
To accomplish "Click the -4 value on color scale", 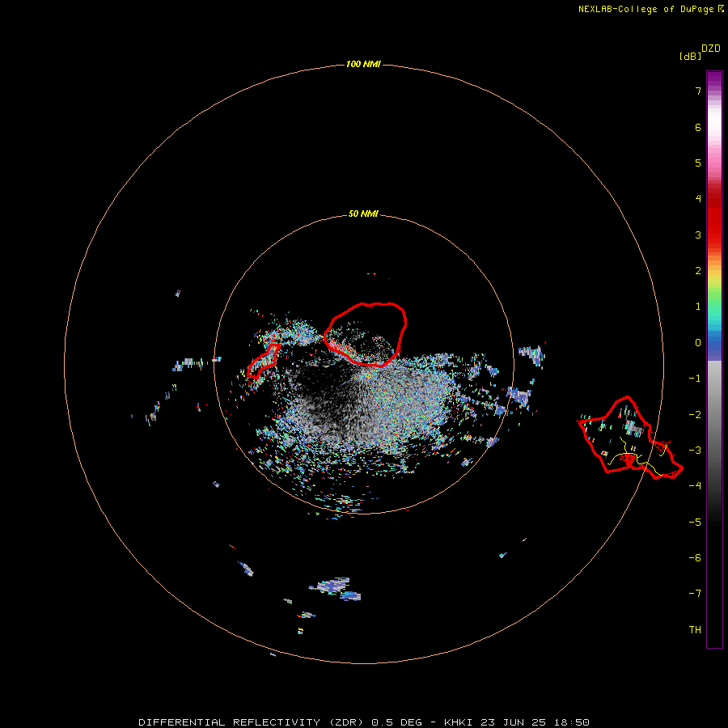I will [695, 485].
